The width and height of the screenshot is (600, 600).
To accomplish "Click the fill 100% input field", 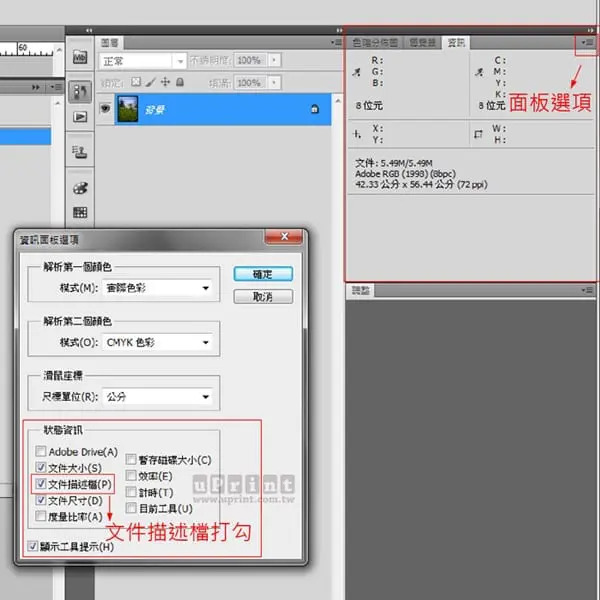I will tap(250, 83).
